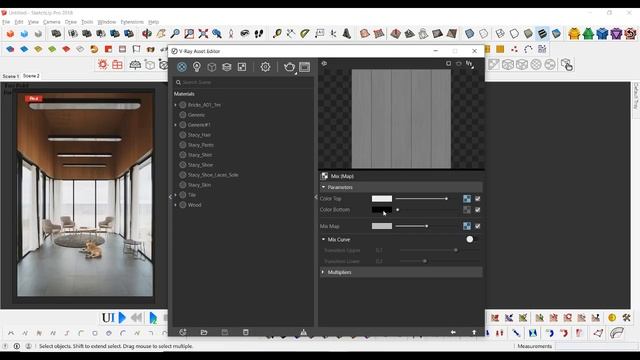The width and height of the screenshot is (640, 360).
Task: Open the Materials category in Asset Editor
Action: (x=182, y=67)
